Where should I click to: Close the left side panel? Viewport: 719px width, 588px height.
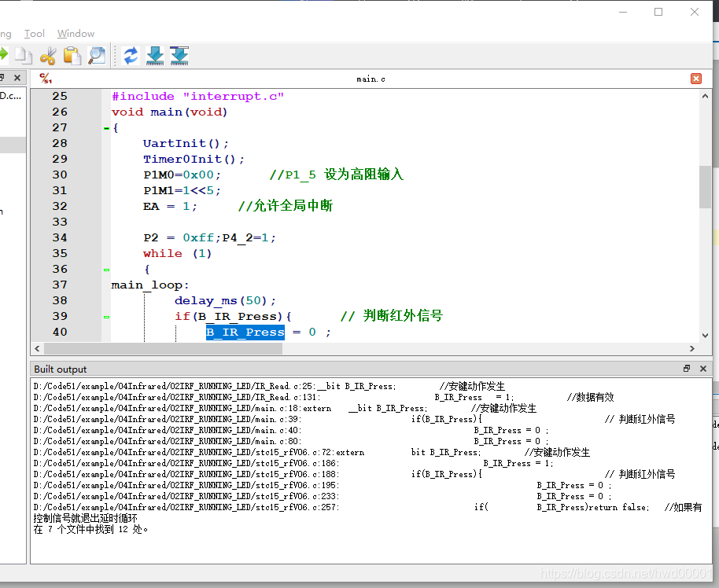coord(17,78)
